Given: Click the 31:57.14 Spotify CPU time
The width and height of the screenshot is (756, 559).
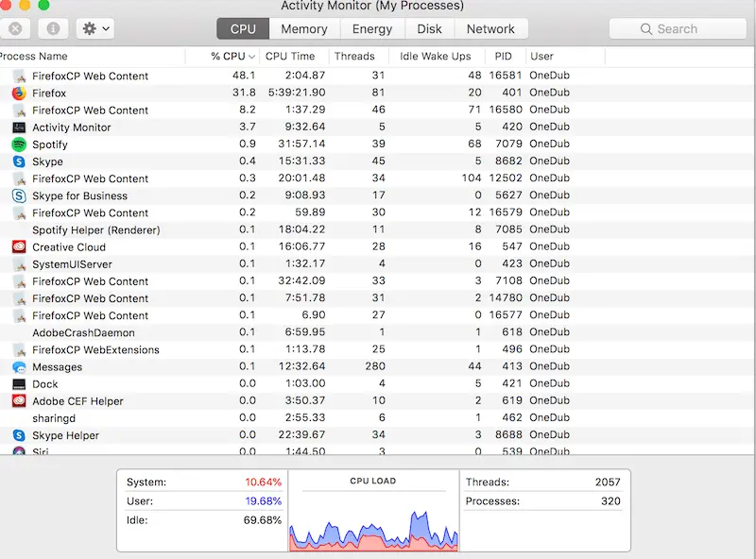Looking at the screenshot, I should [x=301, y=144].
